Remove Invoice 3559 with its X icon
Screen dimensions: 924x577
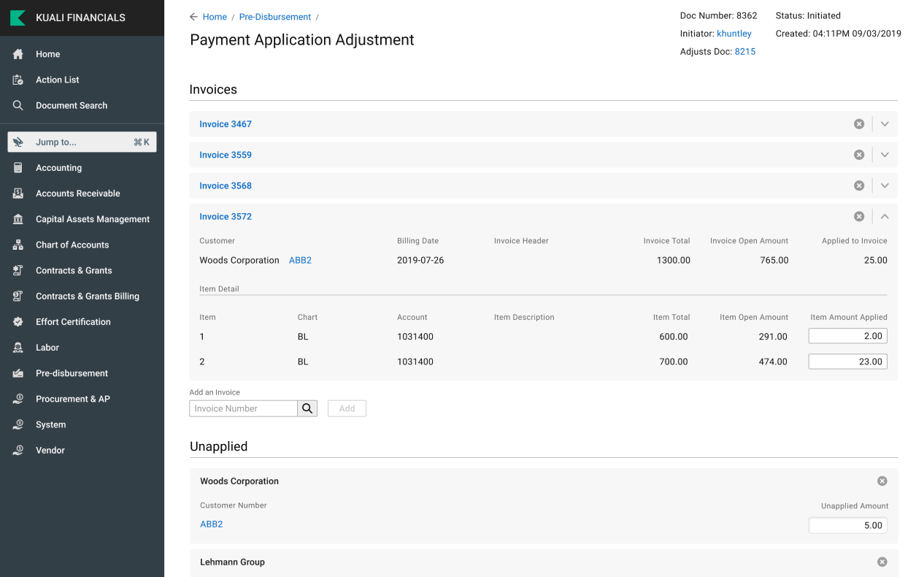(x=859, y=155)
